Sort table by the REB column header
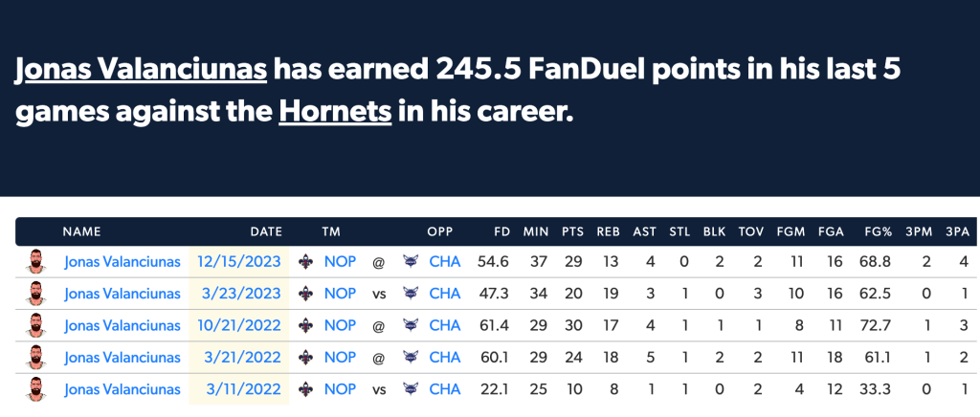Screen dimensions: 980x417 coord(608,231)
